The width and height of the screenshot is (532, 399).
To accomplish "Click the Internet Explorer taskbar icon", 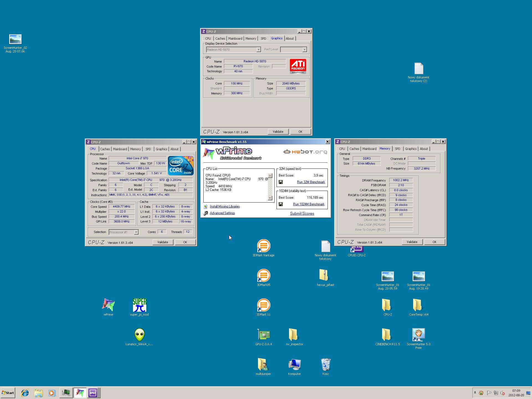I will [25, 393].
